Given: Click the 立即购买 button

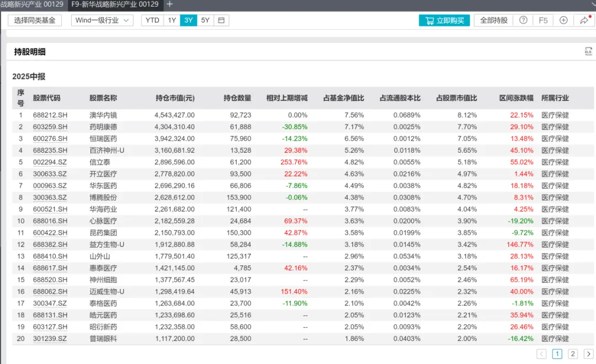Looking at the screenshot, I should pos(444,20).
